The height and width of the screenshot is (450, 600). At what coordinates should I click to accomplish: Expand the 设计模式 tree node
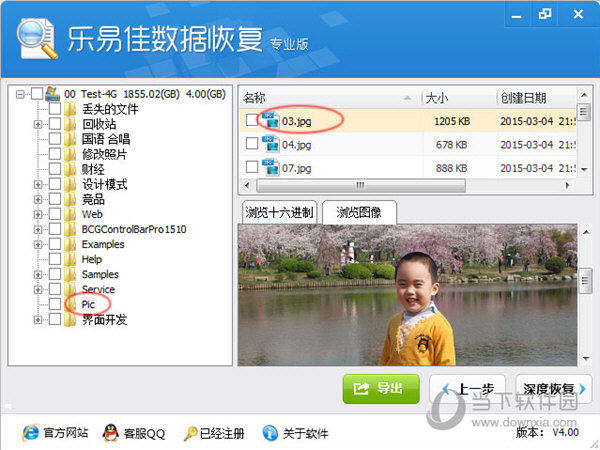point(38,184)
